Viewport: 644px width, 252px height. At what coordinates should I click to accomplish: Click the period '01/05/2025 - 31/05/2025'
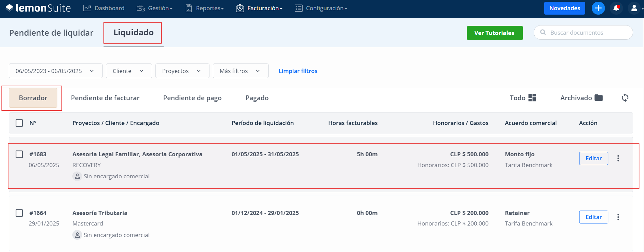(265, 154)
